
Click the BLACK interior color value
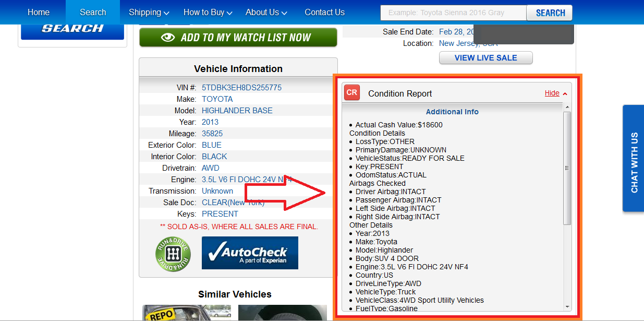click(x=214, y=157)
